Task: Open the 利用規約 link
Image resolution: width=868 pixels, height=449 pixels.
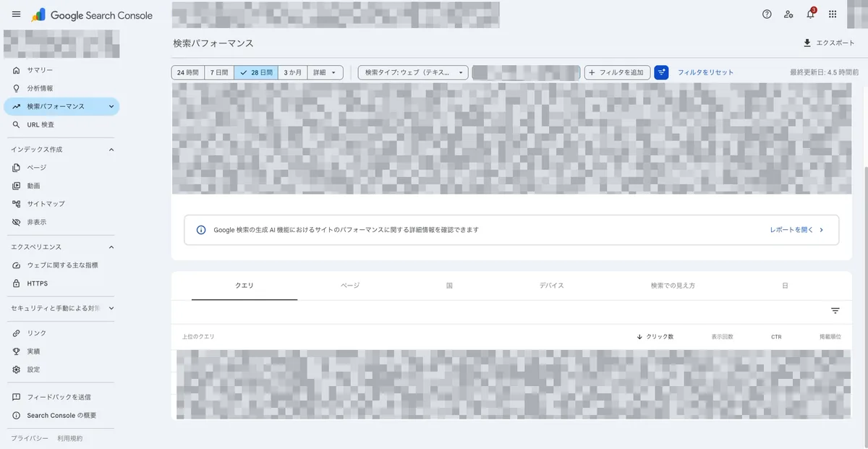Action: click(70, 439)
